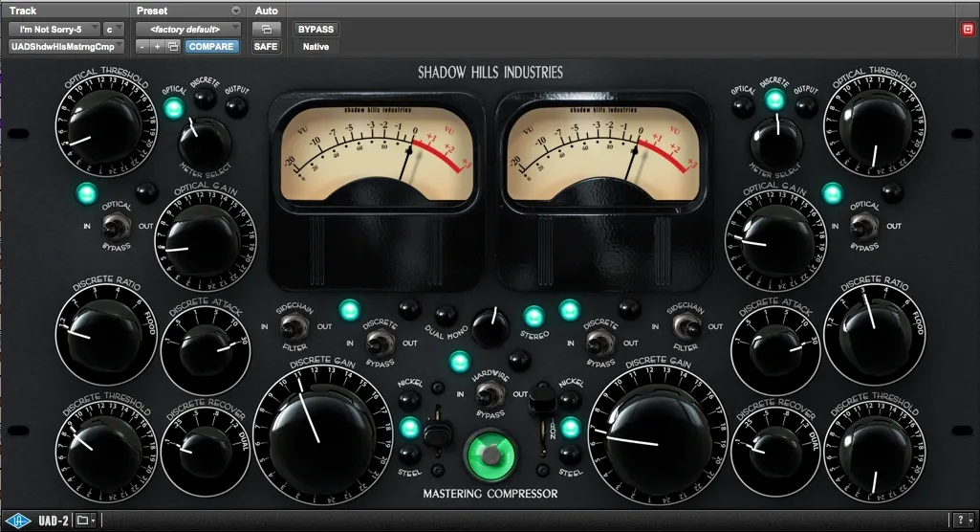Flip the left Discrete Bypass switch
980x532 pixels.
pyautogui.click(x=379, y=343)
